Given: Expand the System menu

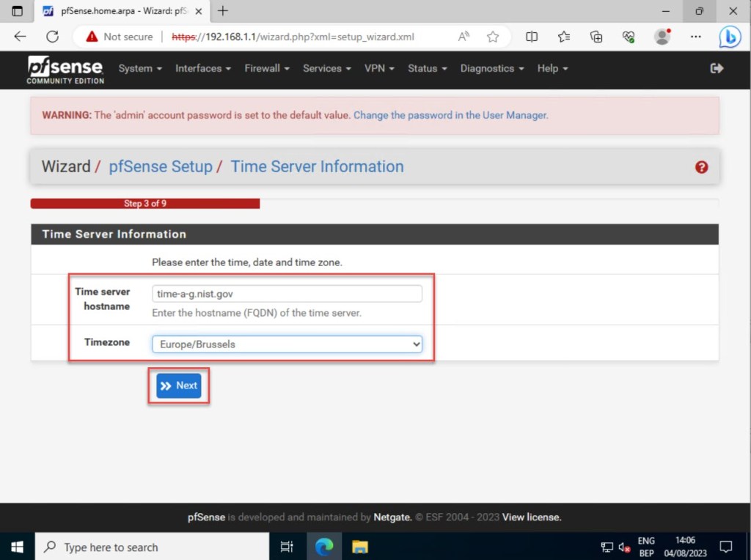Looking at the screenshot, I should (140, 68).
